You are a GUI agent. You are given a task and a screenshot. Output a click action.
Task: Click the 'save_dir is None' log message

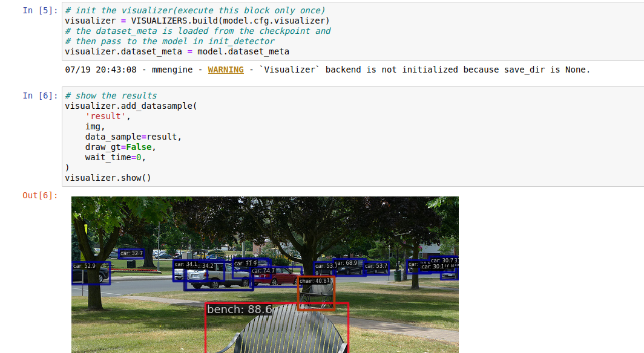pyautogui.click(x=547, y=70)
